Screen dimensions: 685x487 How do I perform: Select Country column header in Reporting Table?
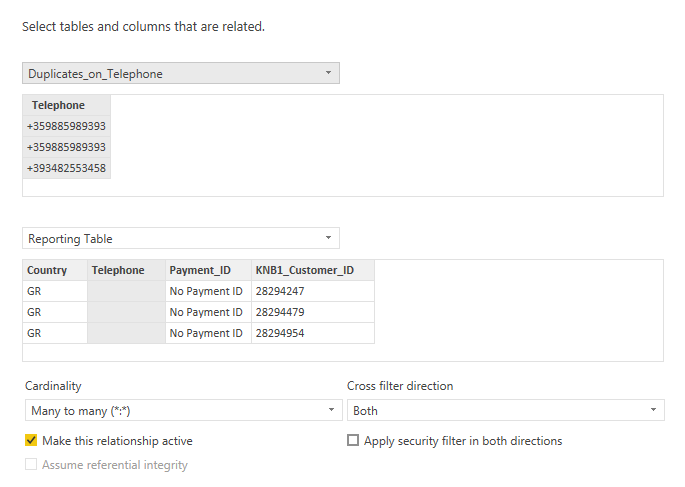coord(55,270)
